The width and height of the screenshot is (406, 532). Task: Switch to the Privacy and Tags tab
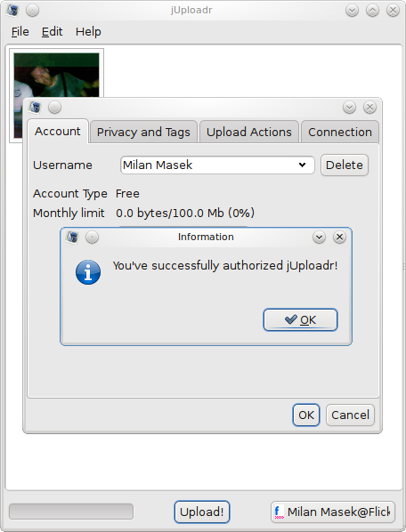pos(143,132)
